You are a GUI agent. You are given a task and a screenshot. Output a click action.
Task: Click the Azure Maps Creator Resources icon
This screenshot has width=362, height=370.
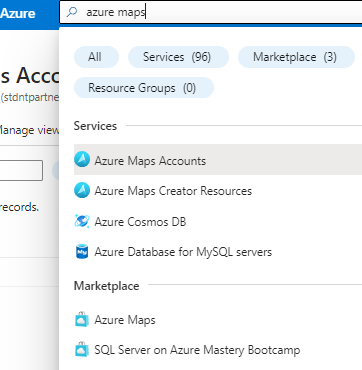[x=82, y=190]
